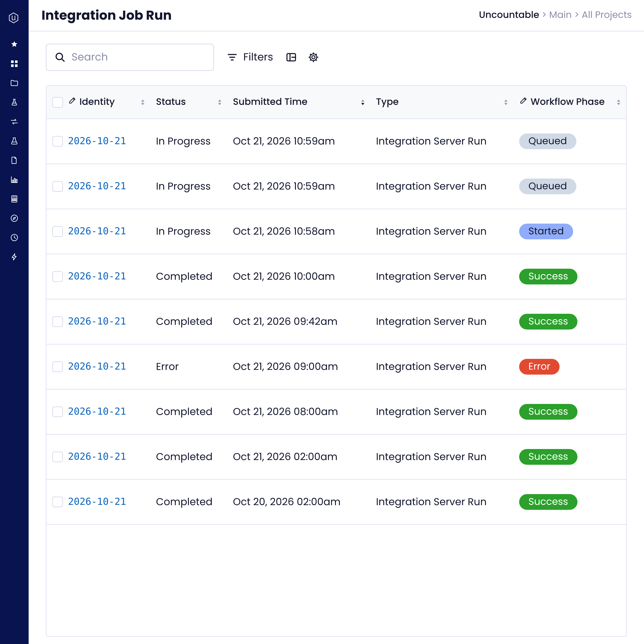The height and width of the screenshot is (644, 644).
Task: Open the clock history icon in sidebar
Action: [14, 238]
